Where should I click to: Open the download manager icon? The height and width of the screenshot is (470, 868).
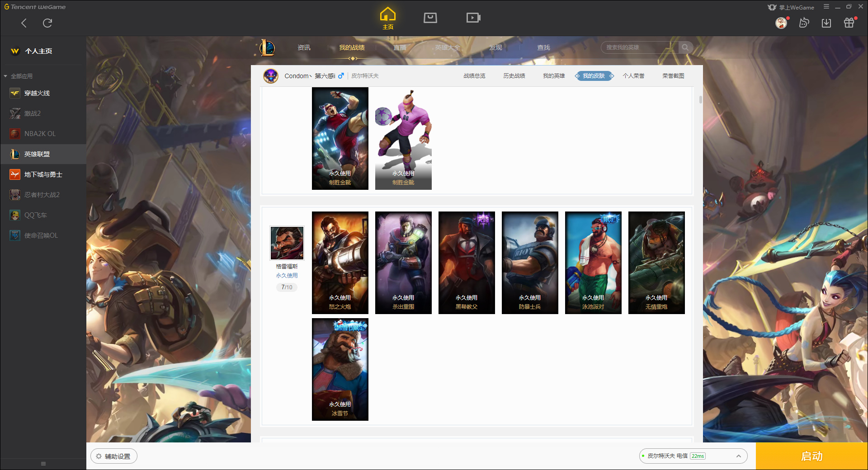tap(826, 23)
